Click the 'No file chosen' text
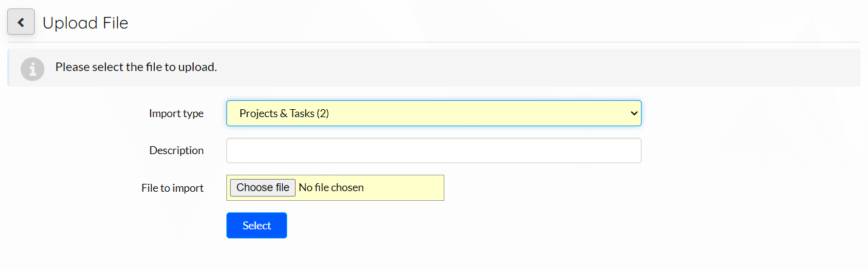 (331, 187)
